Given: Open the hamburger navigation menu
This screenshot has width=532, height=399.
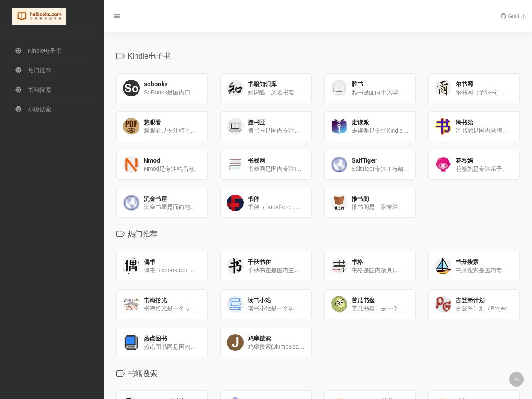Looking at the screenshot, I should point(117,16).
